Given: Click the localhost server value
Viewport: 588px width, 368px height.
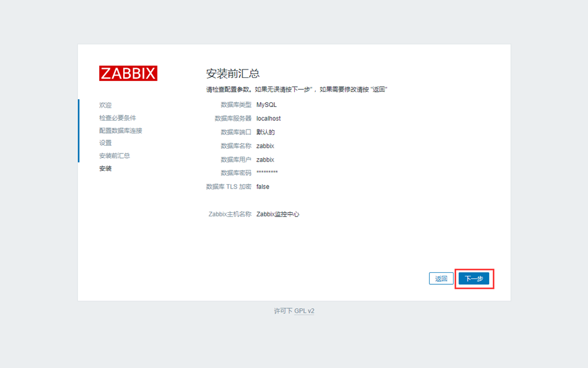Looking at the screenshot, I should pos(269,118).
